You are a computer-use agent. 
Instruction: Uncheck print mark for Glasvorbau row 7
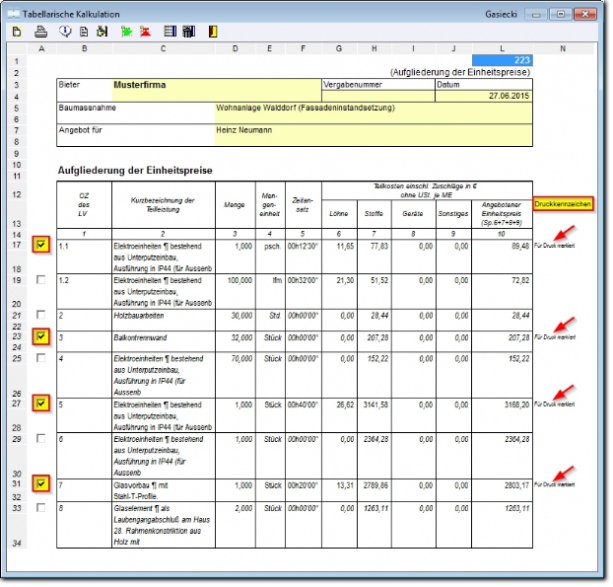click(x=41, y=484)
